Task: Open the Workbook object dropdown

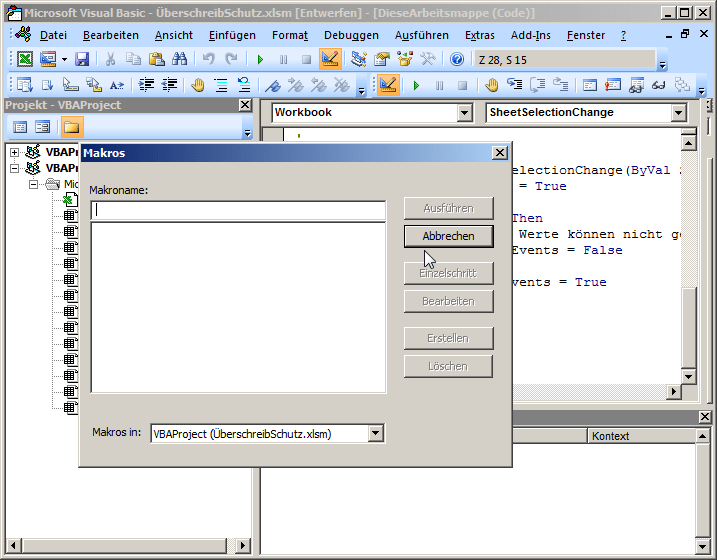Action: 465,112
